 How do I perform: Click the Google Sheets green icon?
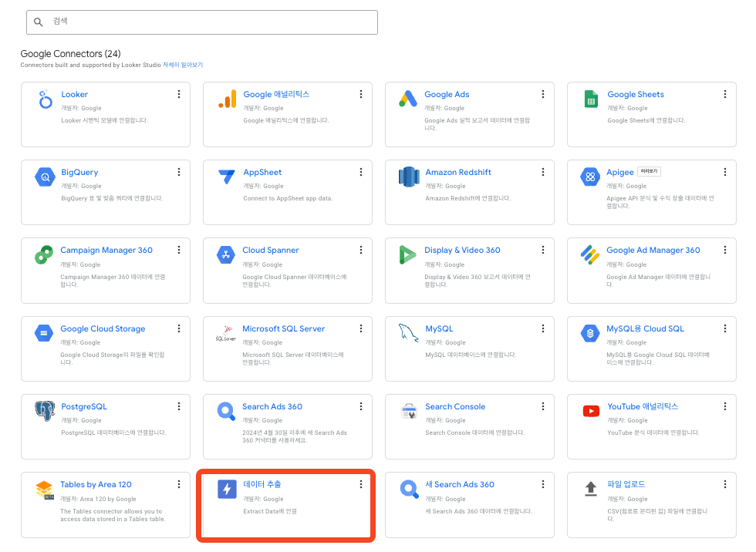tap(591, 99)
